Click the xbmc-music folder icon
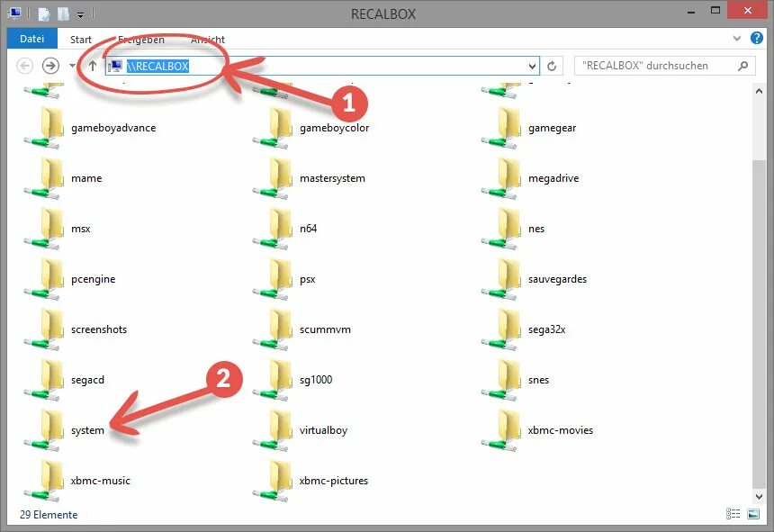The height and width of the screenshot is (532, 774). 44,481
